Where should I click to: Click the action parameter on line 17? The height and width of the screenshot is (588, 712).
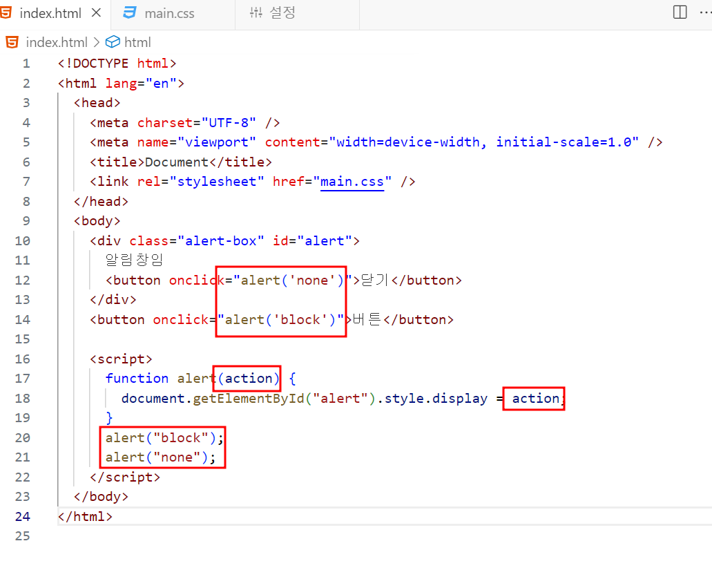[249, 379]
